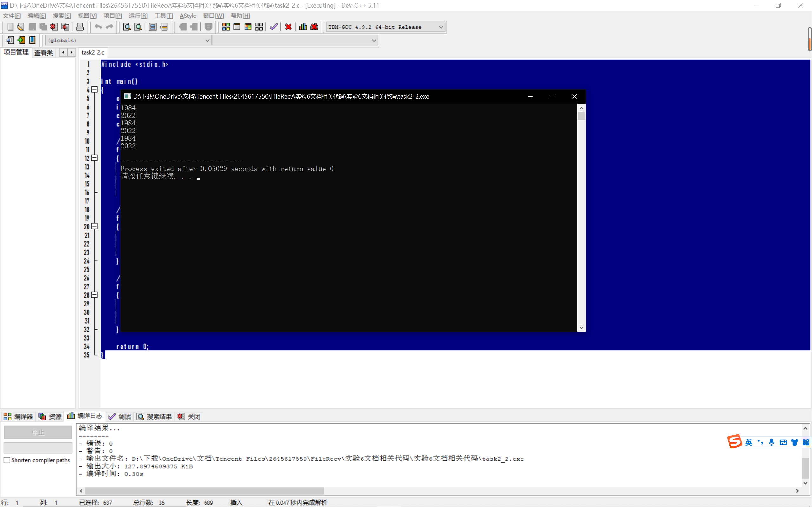
Task: Open the 运行[R] menu
Action: click(138, 16)
